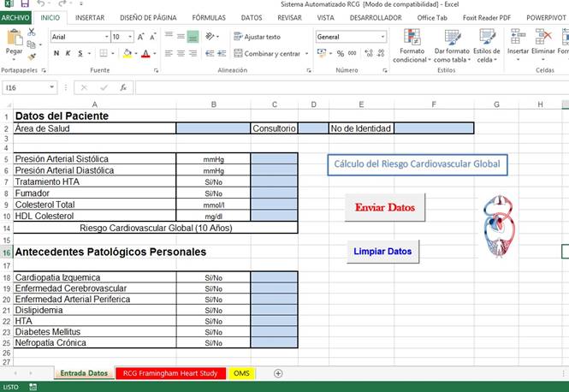Toggle Ajustar texto wrap option
Screen dimensions: 569x392
[x=257, y=37]
